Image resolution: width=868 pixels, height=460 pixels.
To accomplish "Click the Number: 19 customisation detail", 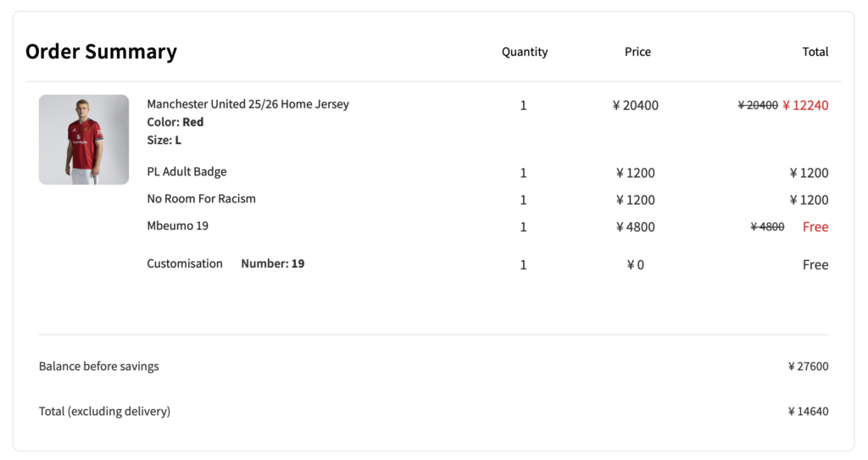I will 272,263.
